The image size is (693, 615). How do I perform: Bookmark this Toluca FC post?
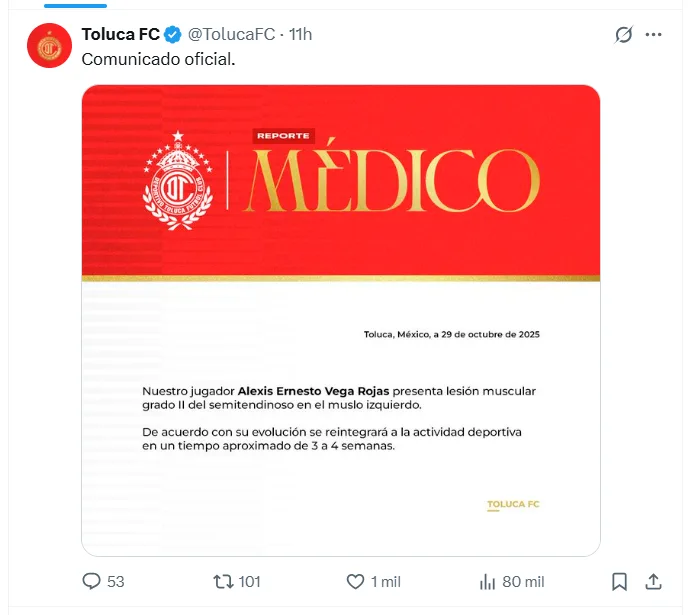(x=619, y=581)
